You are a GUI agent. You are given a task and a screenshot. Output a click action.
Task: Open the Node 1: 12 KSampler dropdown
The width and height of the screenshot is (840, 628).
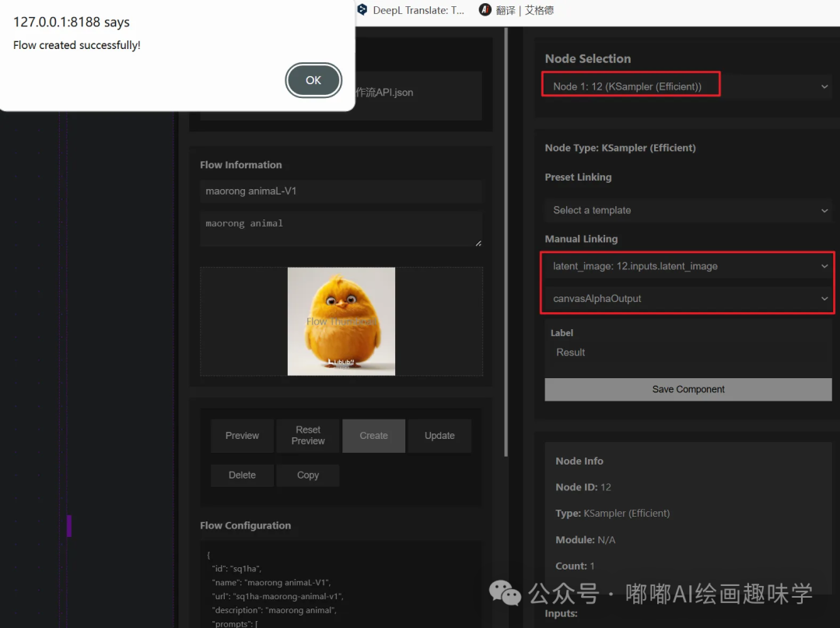click(688, 86)
